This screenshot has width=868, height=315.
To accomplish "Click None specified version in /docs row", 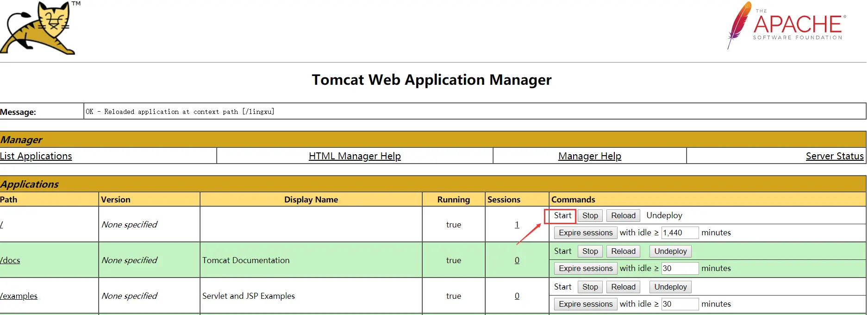I will click(130, 260).
